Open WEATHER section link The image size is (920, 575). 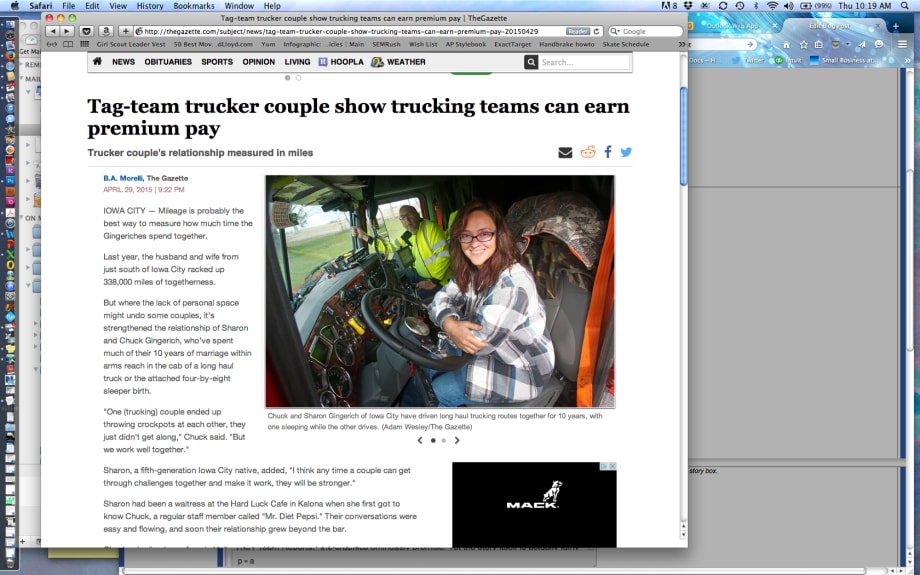pyautogui.click(x=398, y=62)
